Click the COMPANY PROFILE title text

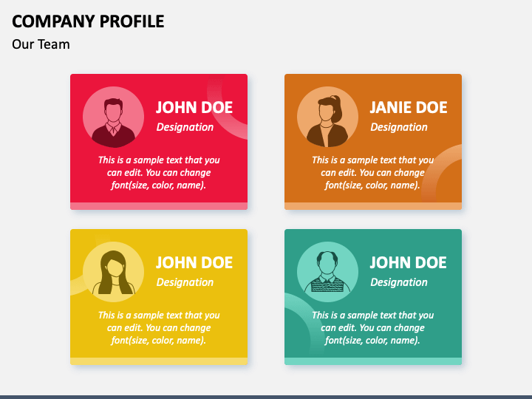tap(88, 21)
